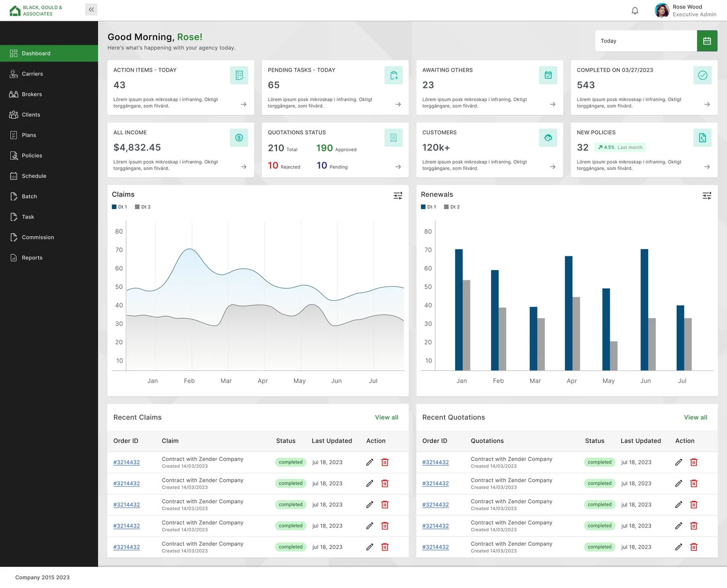Toggle the Dt 2 legend swatch in Renewals
Viewport: 727px width, 588px height.
(446, 207)
